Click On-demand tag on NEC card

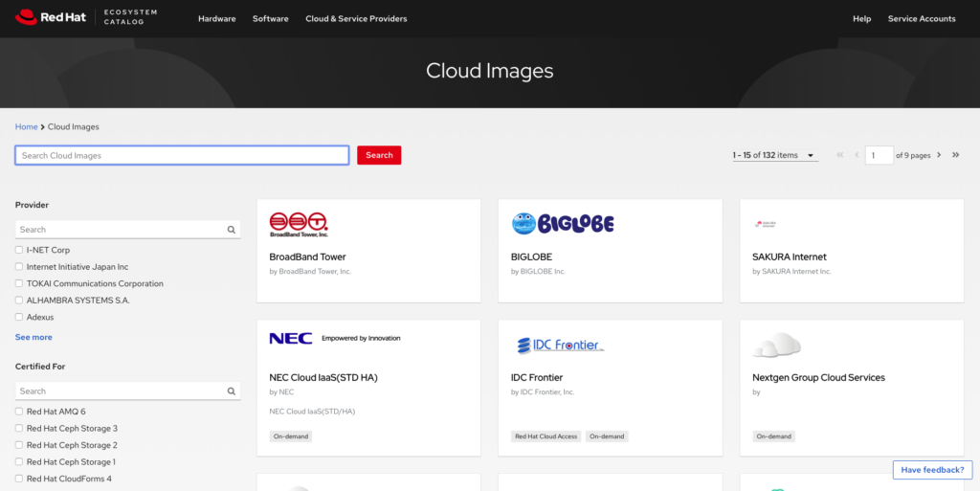(291, 436)
